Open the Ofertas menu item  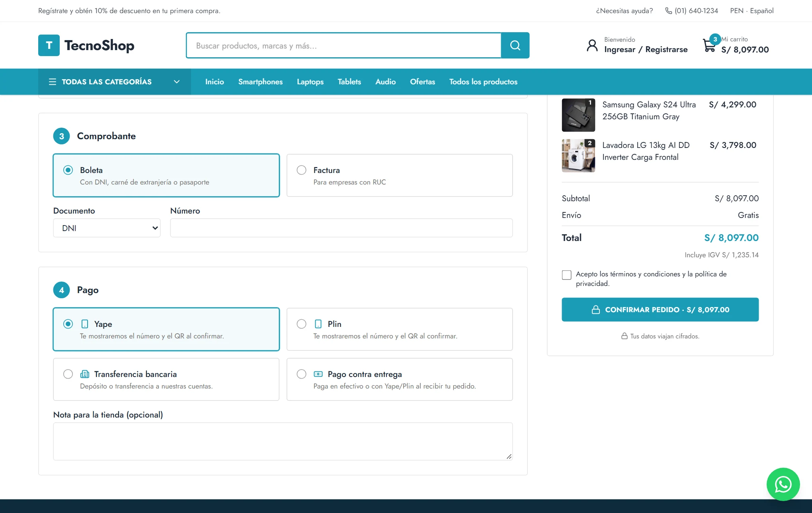(422, 82)
